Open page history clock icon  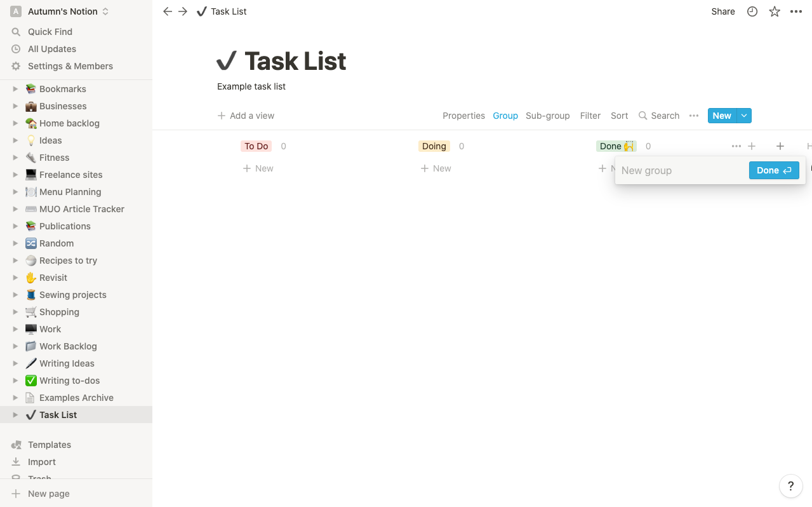click(x=752, y=11)
